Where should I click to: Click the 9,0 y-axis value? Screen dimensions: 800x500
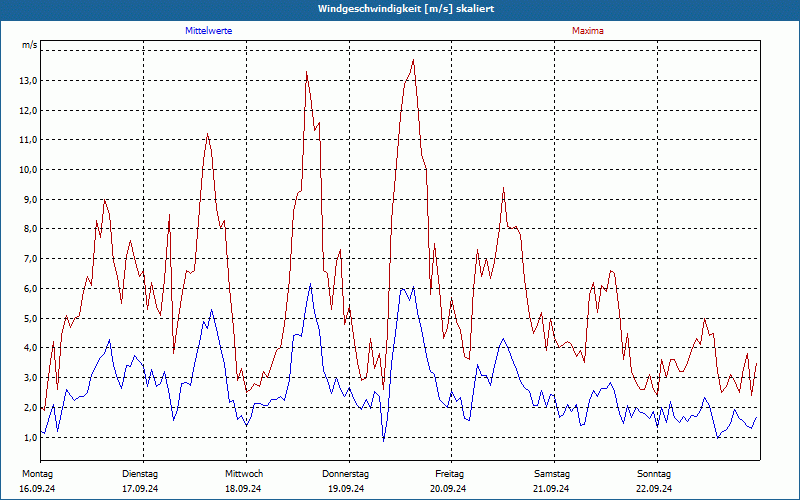pyautogui.click(x=31, y=199)
